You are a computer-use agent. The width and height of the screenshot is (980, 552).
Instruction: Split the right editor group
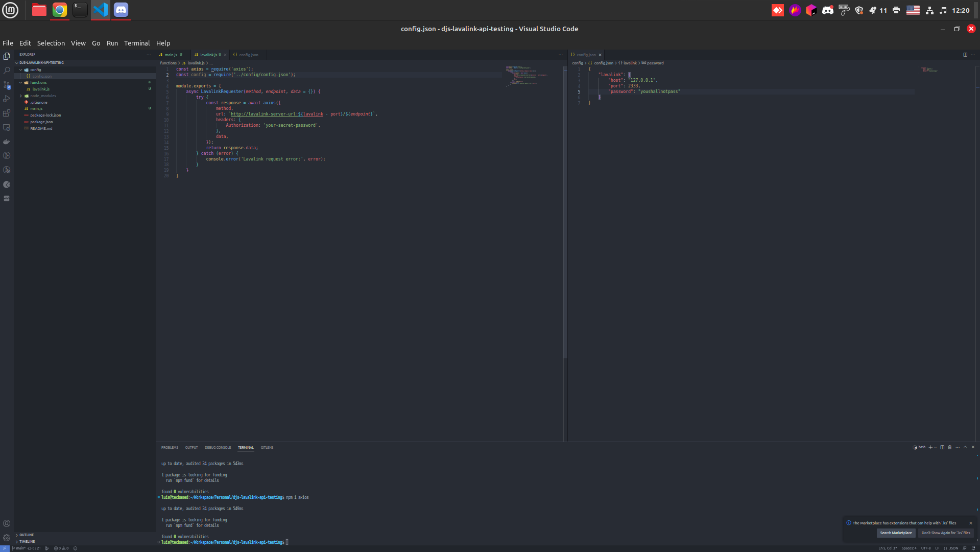click(x=965, y=55)
